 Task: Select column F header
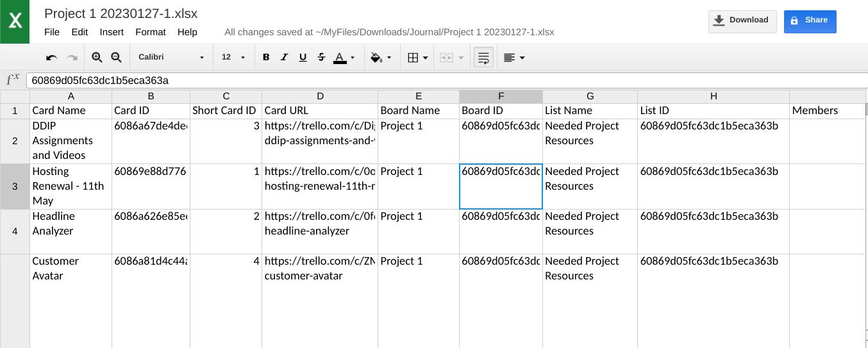coord(501,96)
